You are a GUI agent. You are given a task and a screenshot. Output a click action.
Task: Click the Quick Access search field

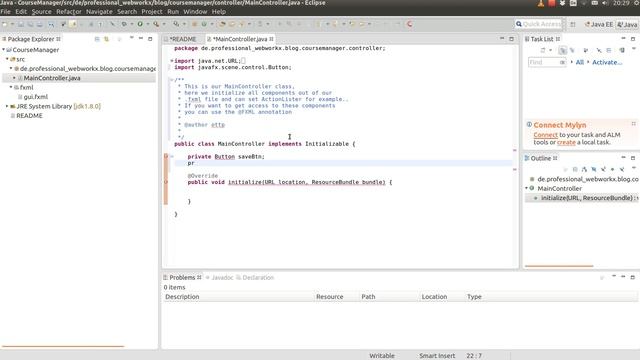point(539,24)
